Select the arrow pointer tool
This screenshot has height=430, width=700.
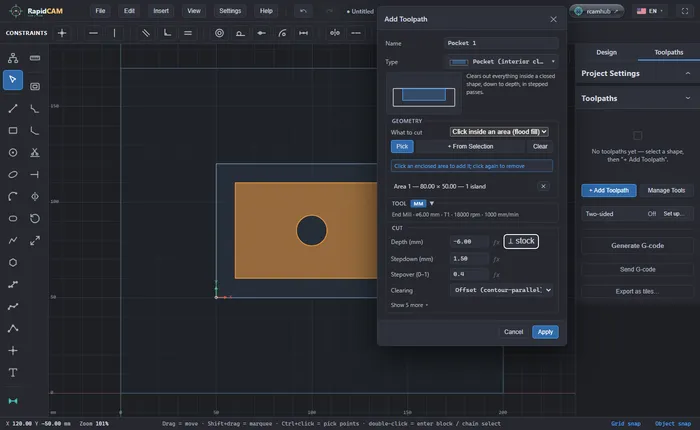13,80
